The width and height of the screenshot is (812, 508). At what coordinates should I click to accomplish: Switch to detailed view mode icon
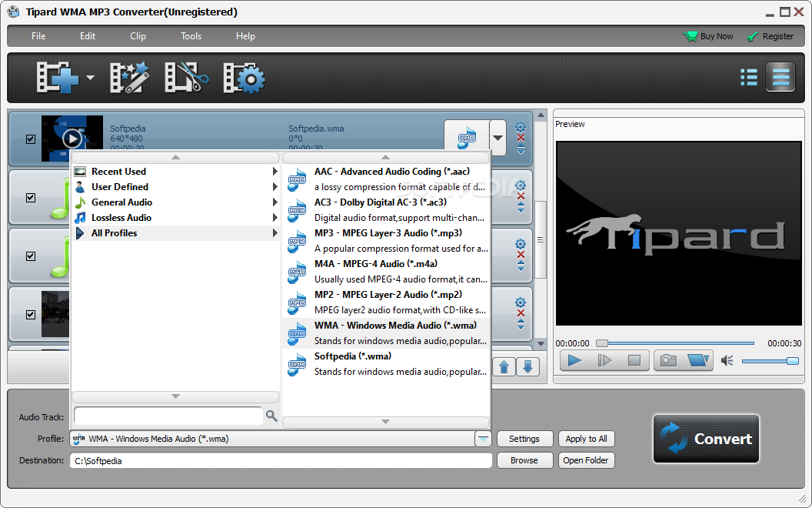[780, 77]
